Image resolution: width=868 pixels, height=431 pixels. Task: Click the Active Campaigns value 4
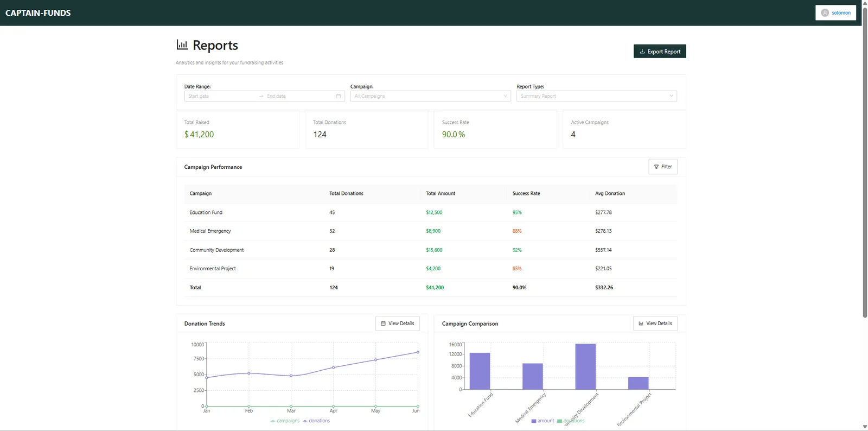click(573, 134)
